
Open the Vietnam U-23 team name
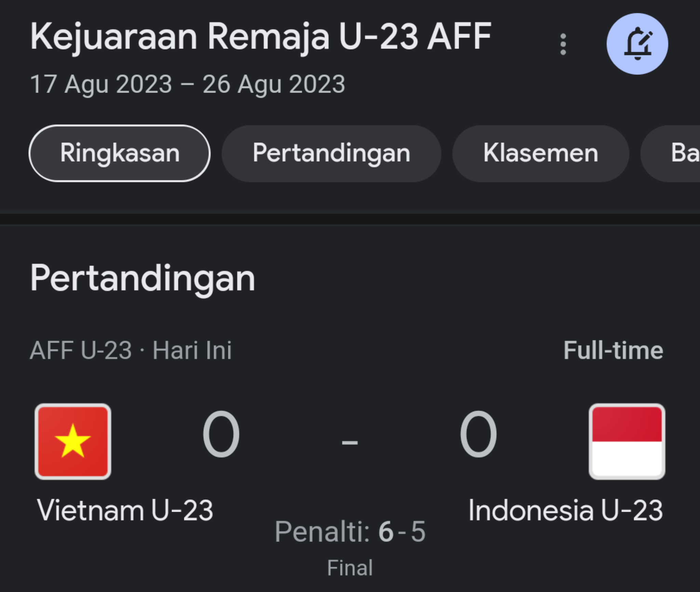point(125,510)
